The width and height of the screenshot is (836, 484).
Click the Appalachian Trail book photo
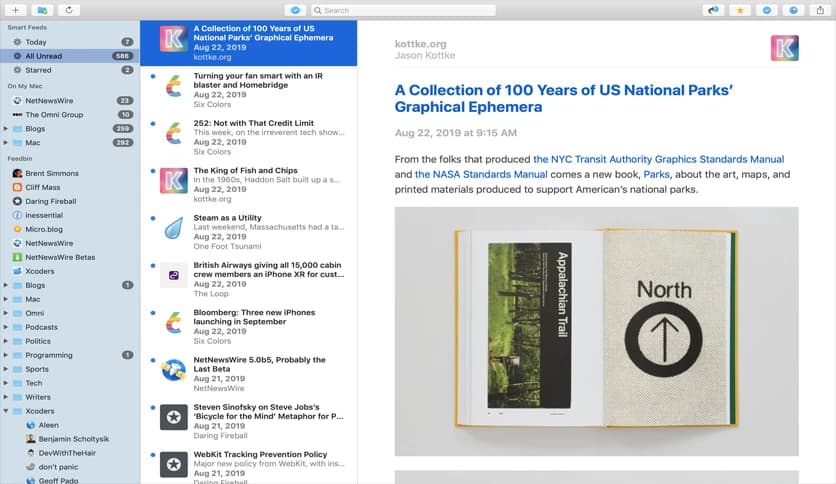(x=596, y=331)
